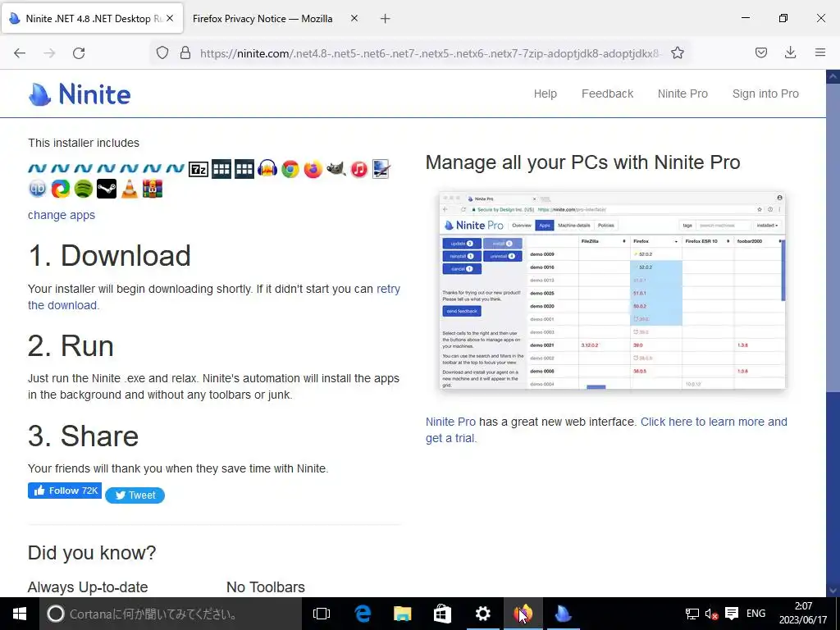This screenshot has width=840, height=630.
Task: Click the Tweet button
Action: [x=135, y=495]
